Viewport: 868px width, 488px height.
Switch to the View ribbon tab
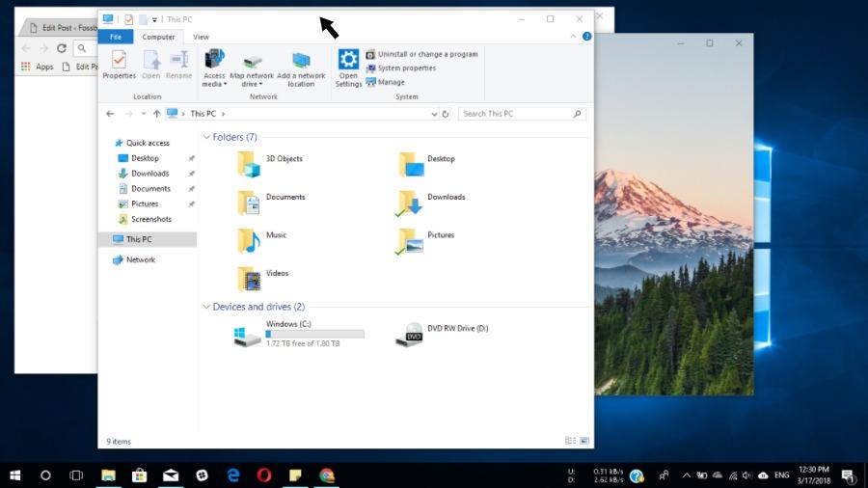coord(201,37)
